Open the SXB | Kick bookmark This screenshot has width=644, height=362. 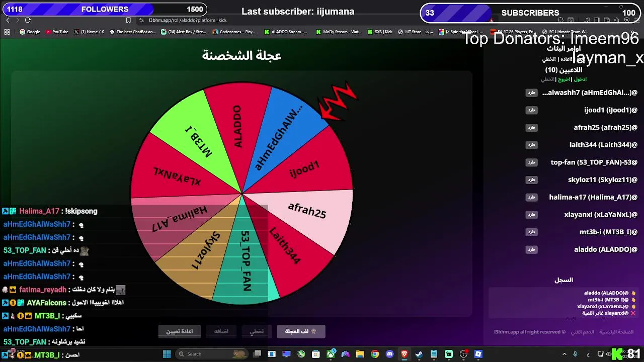[x=380, y=32]
